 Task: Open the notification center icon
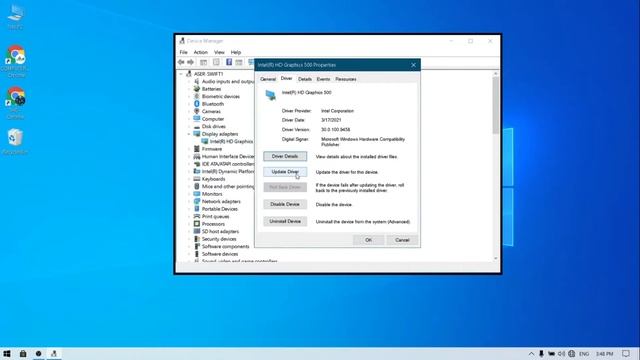pyautogui.click(x=626, y=353)
